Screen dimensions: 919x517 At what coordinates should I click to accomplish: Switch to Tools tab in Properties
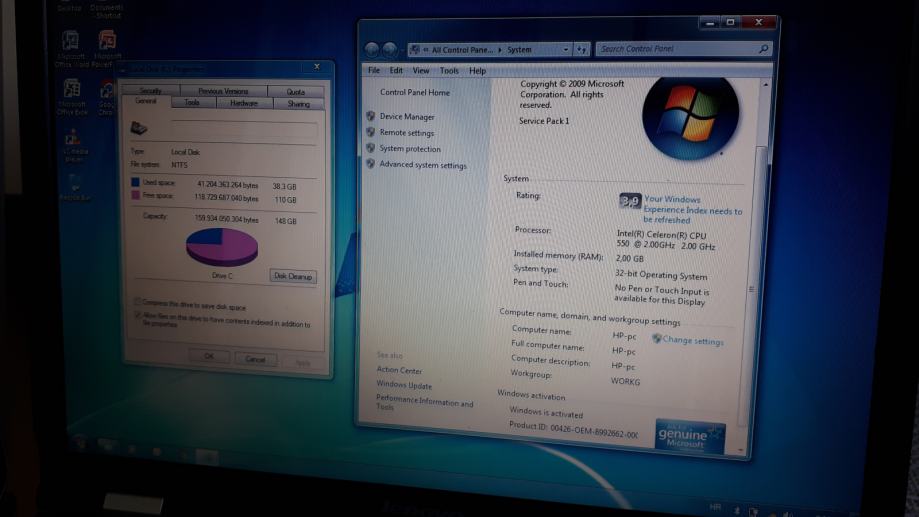point(192,103)
